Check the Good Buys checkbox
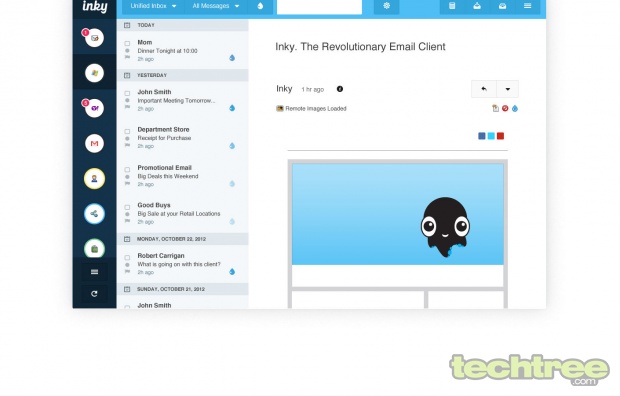Viewport: 620px width, 396px height. (x=127, y=207)
